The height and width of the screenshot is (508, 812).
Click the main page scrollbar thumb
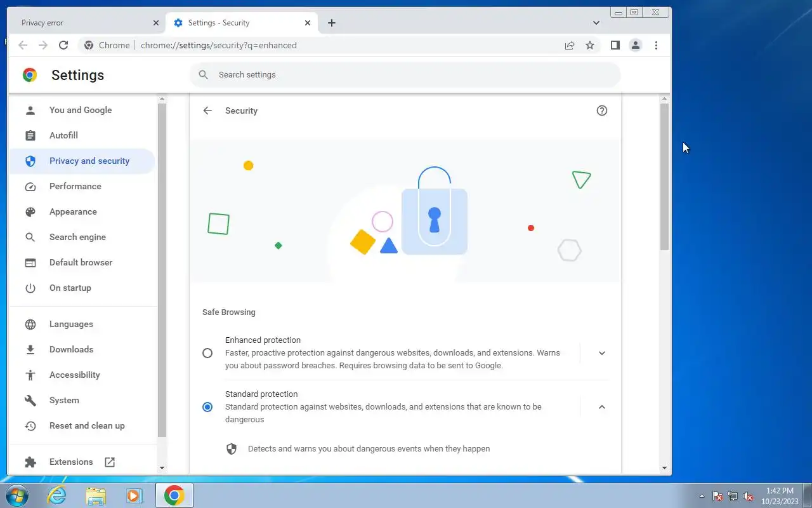point(664,177)
